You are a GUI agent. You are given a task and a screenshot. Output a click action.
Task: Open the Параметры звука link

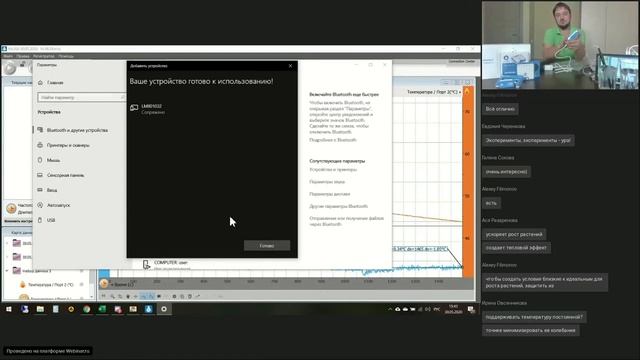pos(327,182)
